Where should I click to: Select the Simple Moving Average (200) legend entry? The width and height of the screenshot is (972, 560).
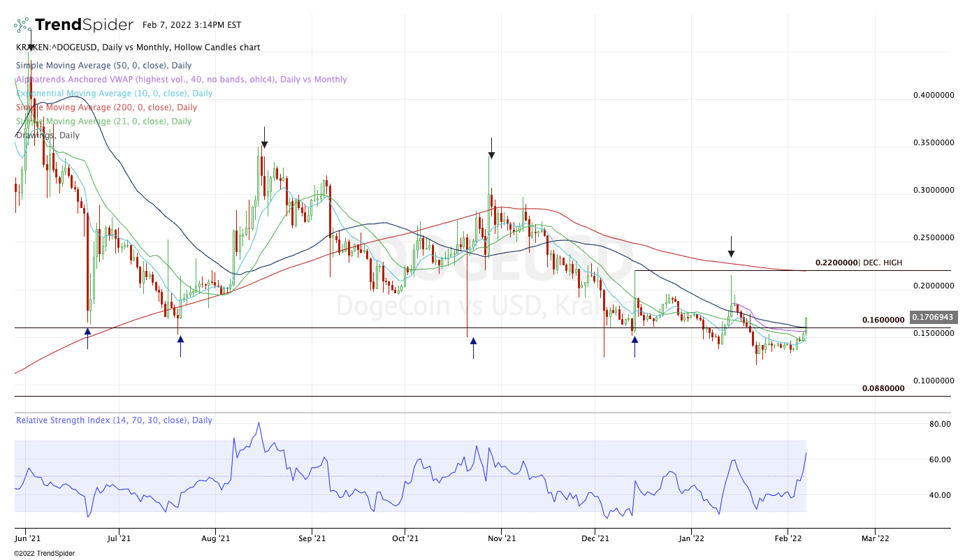[106, 107]
